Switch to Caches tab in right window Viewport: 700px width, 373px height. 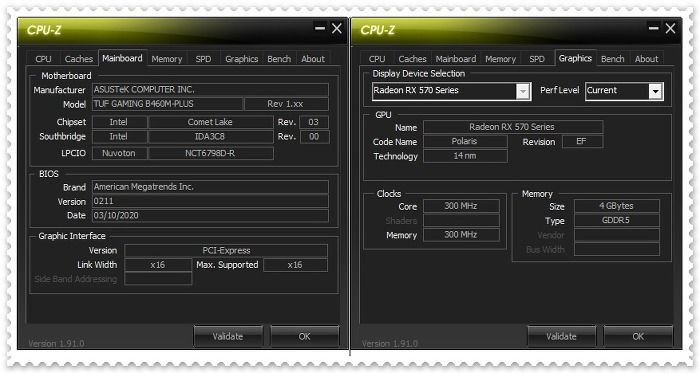point(412,59)
